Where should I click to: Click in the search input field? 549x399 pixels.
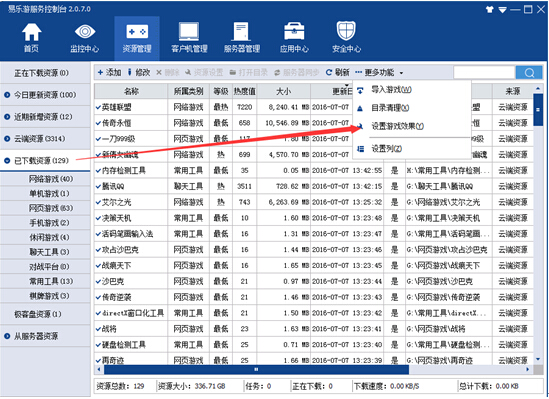tap(484, 72)
